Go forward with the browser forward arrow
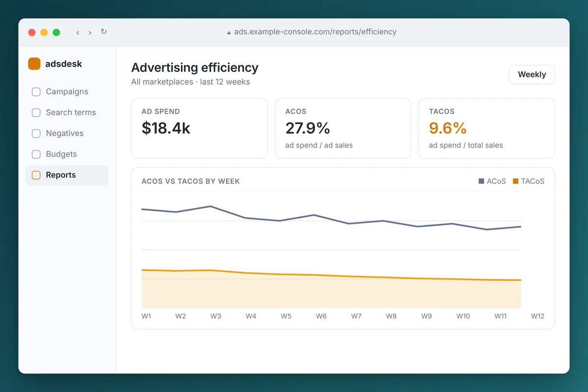The image size is (588, 392). 90,32
